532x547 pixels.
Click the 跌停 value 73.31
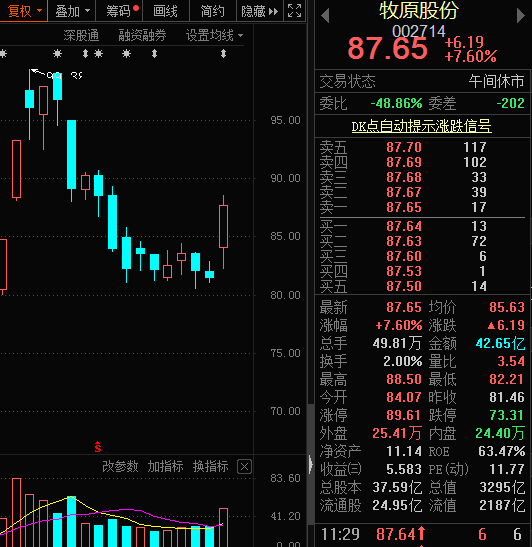pyautogui.click(x=507, y=415)
